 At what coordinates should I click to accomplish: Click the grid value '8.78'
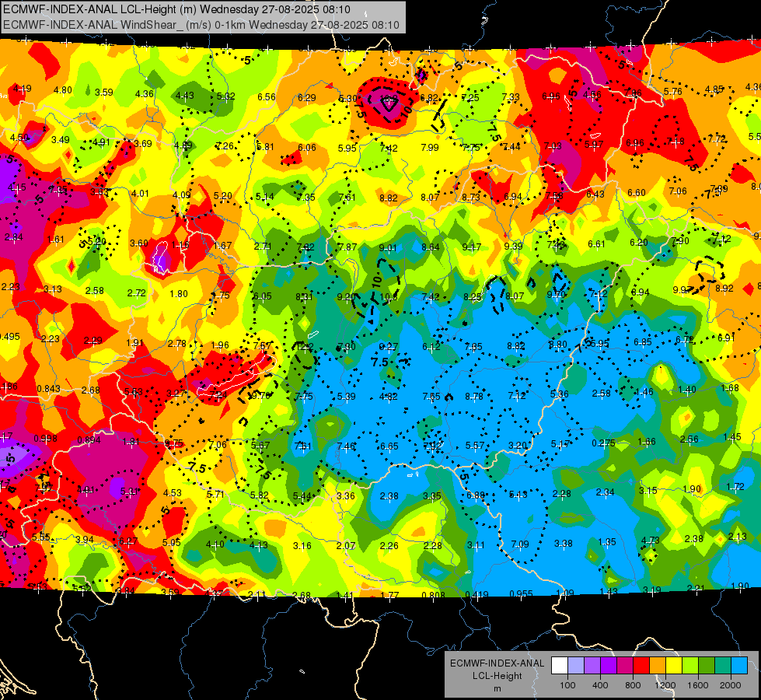point(474,397)
